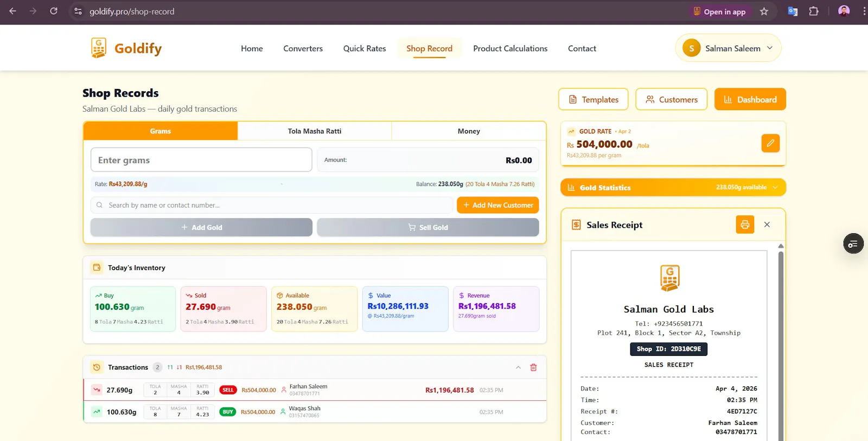Screen dimensions: 868x441
Task: Open the Dashboard button
Action: coord(750,99)
